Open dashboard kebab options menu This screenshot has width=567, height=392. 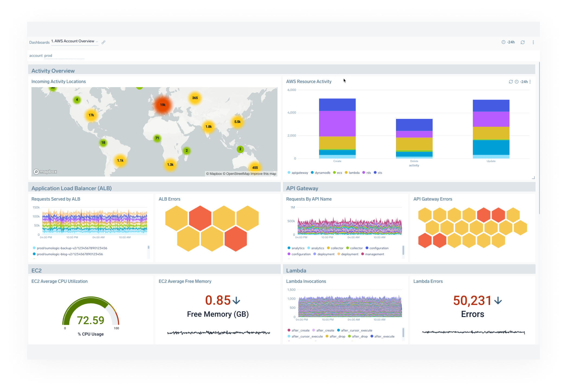tap(533, 42)
